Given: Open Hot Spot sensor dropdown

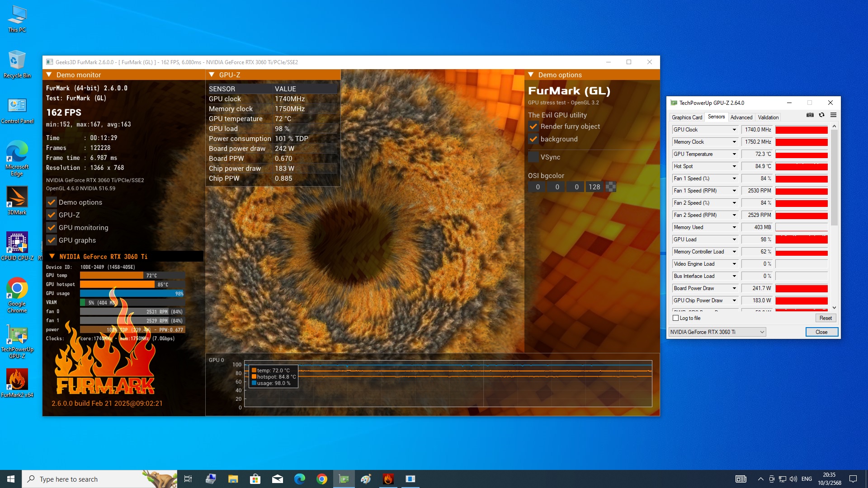Looking at the screenshot, I should [734, 166].
